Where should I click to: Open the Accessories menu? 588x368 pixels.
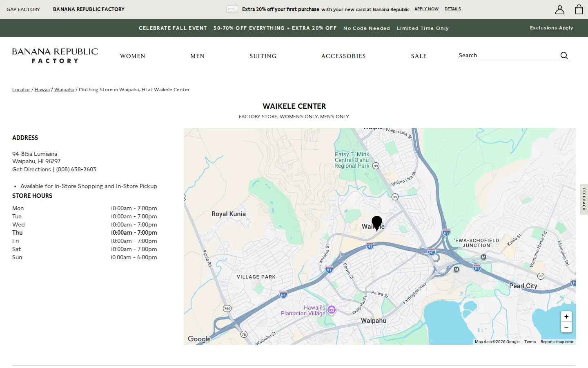(x=343, y=56)
